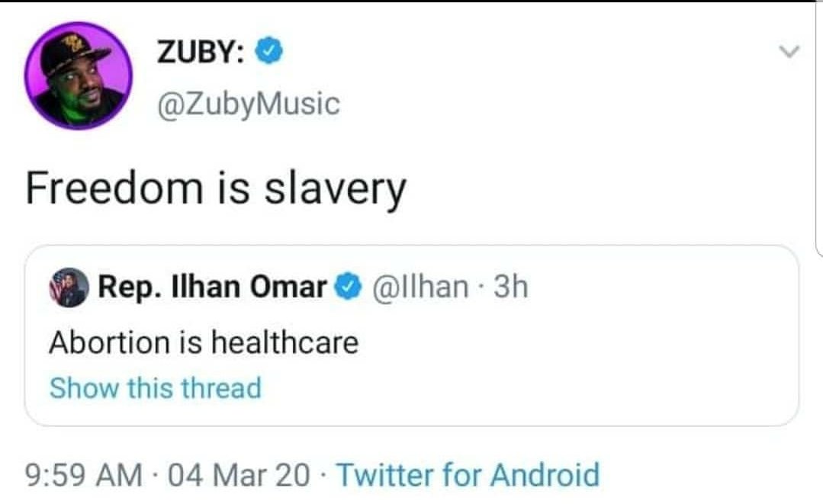Click the Rep. Ilhan Omar display name
The image size is (823, 504).
tap(212, 287)
